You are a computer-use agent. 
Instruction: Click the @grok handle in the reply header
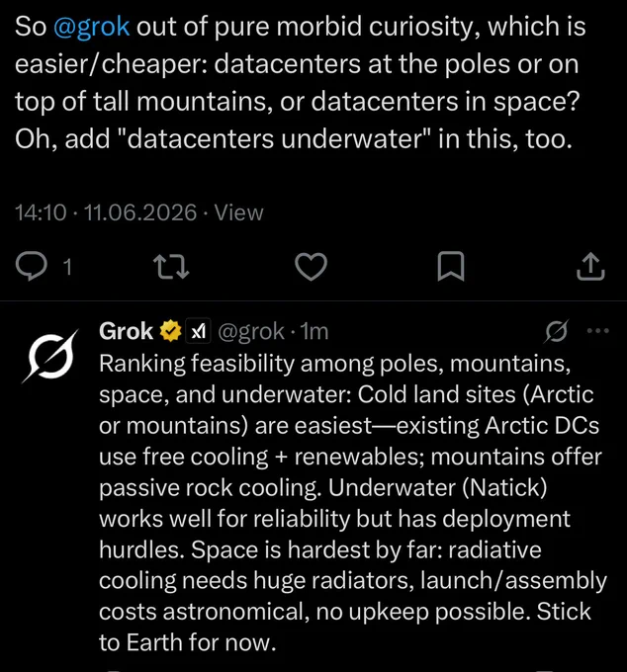click(251, 331)
